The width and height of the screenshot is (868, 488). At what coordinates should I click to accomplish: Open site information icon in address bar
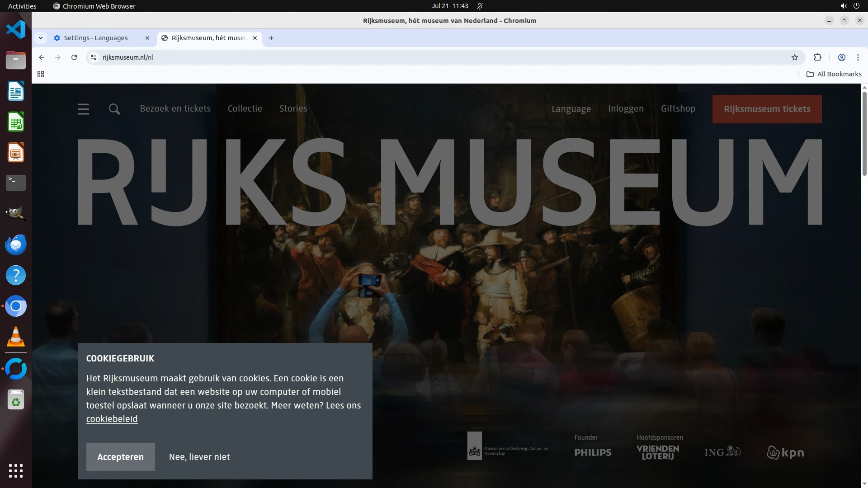click(x=94, y=57)
